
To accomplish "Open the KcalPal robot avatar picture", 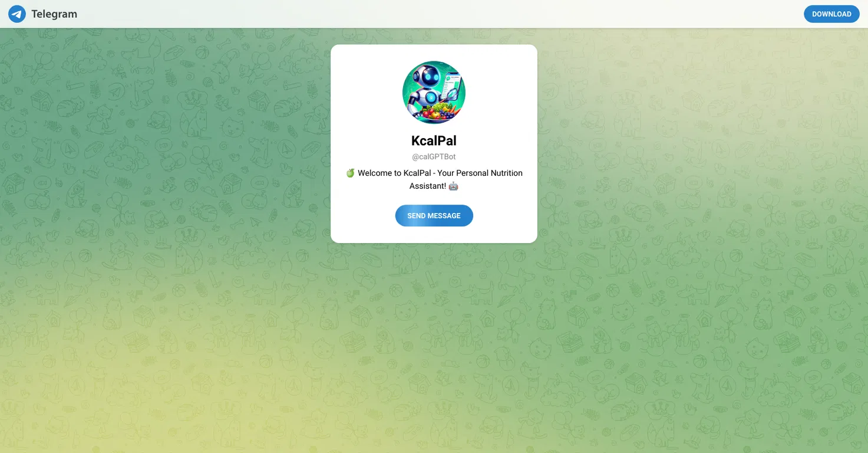I will click(x=434, y=93).
